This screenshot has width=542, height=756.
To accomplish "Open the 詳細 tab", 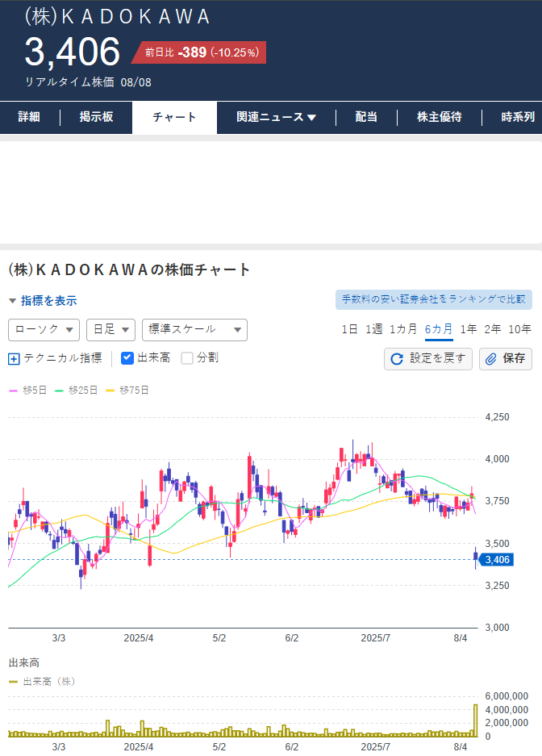I will click(x=29, y=117).
